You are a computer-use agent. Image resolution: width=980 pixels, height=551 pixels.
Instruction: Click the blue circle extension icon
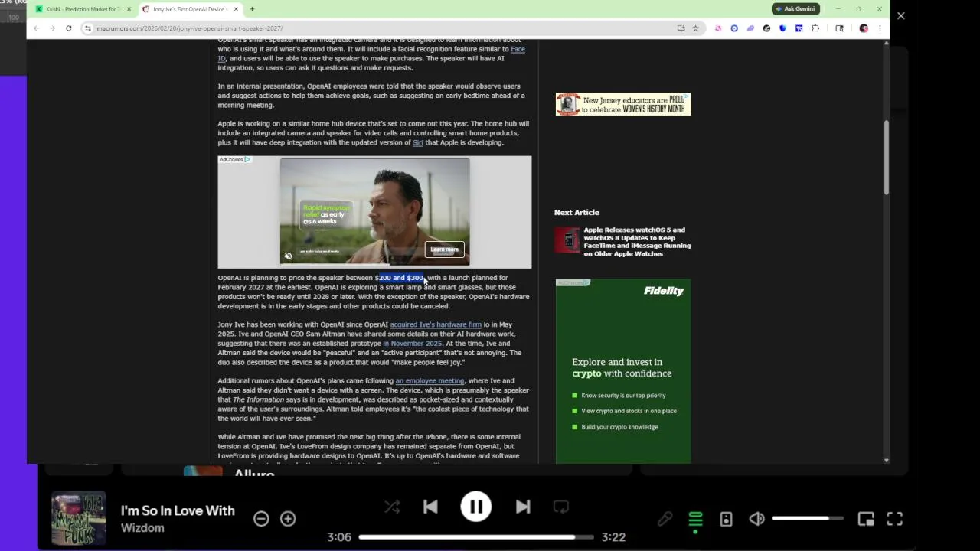pyautogui.click(x=733, y=28)
